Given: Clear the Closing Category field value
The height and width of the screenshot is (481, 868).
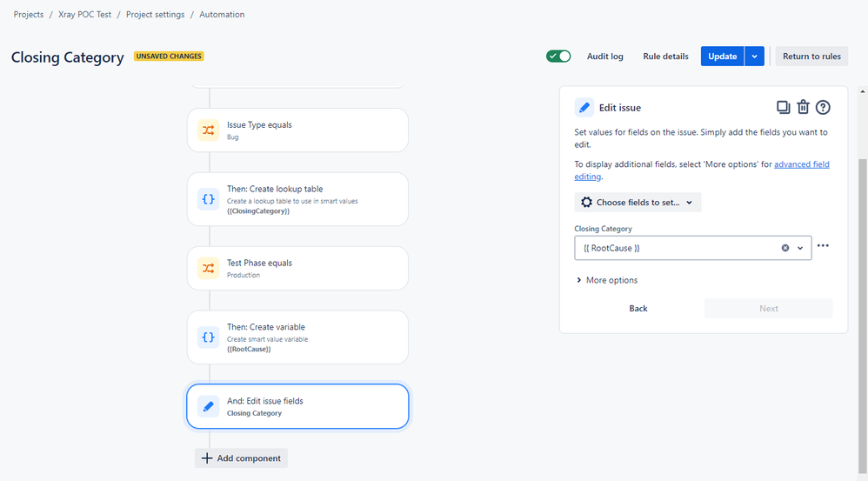Looking at the screenshot, I should (785, 248).
